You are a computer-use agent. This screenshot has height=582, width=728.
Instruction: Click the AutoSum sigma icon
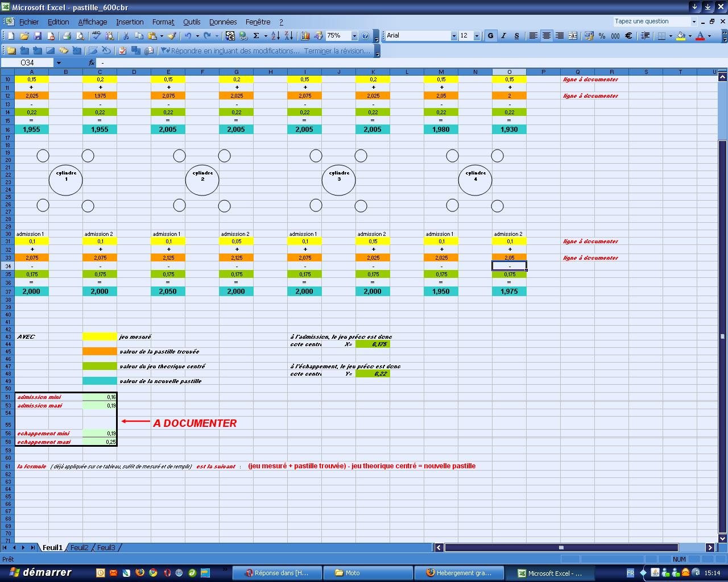pos(257,36)
